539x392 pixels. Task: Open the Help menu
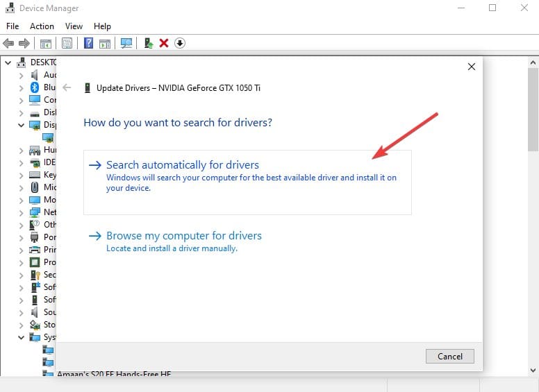coord(102,26)
